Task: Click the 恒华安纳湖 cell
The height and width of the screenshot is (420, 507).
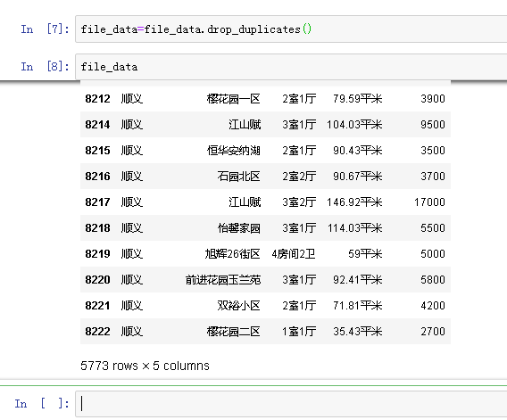Action: pyautogui.click(x=234, y=150)
